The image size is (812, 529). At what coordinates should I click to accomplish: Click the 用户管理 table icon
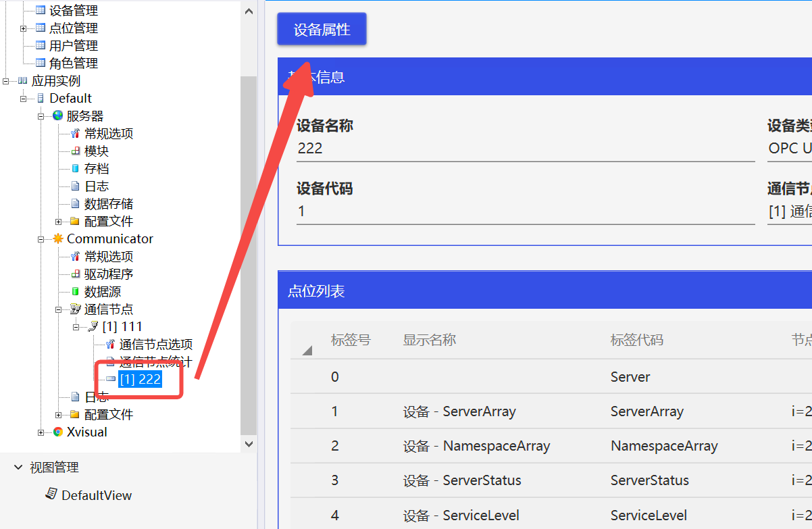[41, 45]
